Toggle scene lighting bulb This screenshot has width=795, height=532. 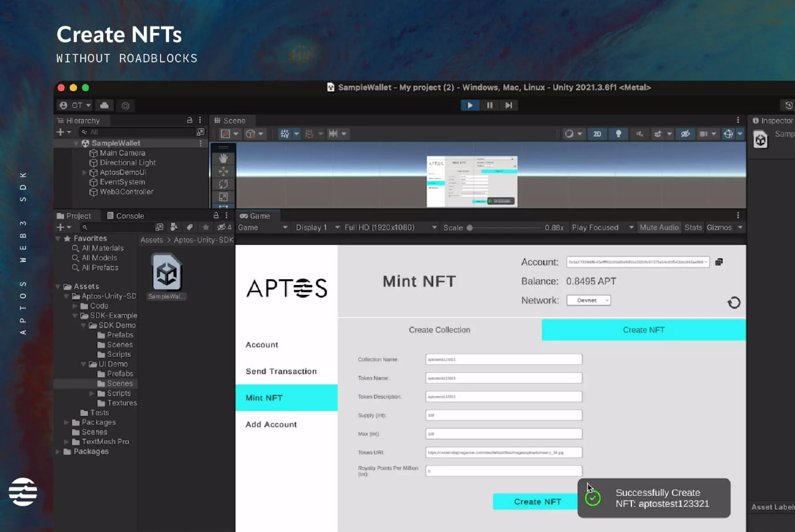618,134
